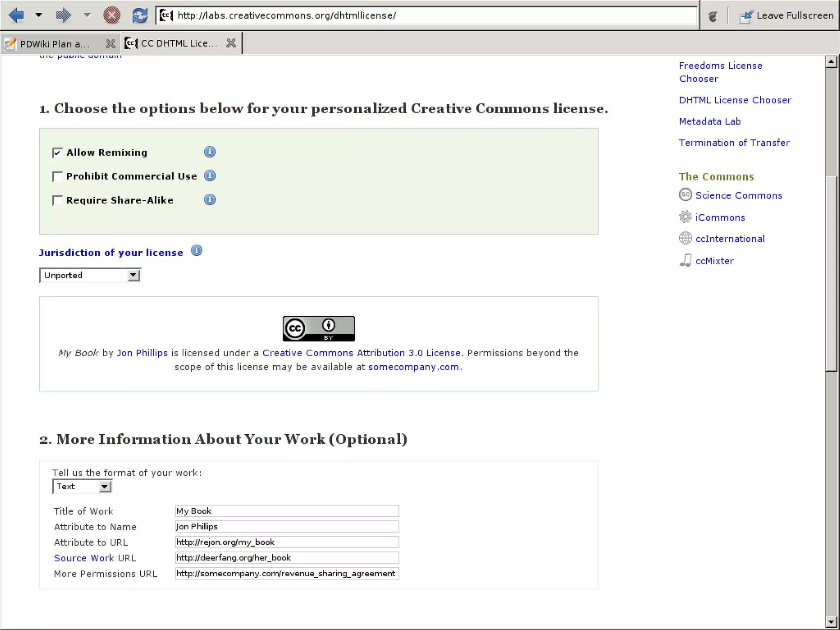This screenshot has width=840, height=630.
Task: Open Metadata Lab link
Action: pyautogui.click(x=710, y=121)
